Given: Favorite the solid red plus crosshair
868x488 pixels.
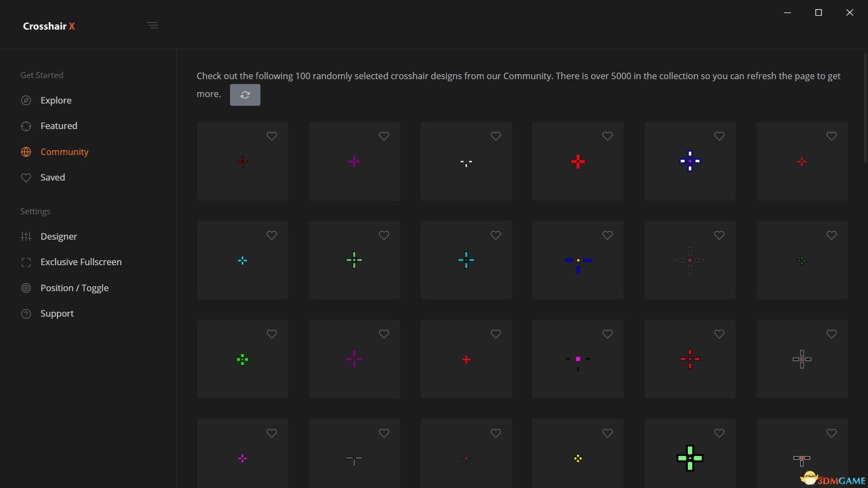Looking at the screenshot, I should click(x=607, y=136).
